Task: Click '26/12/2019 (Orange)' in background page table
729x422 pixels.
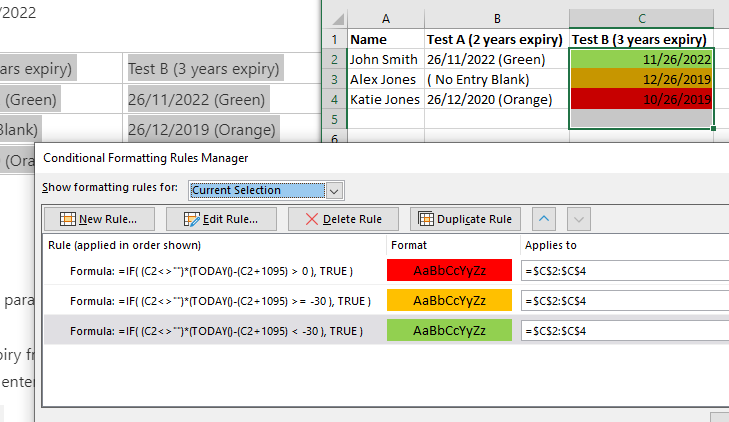Action: click(x=201, y=129)
